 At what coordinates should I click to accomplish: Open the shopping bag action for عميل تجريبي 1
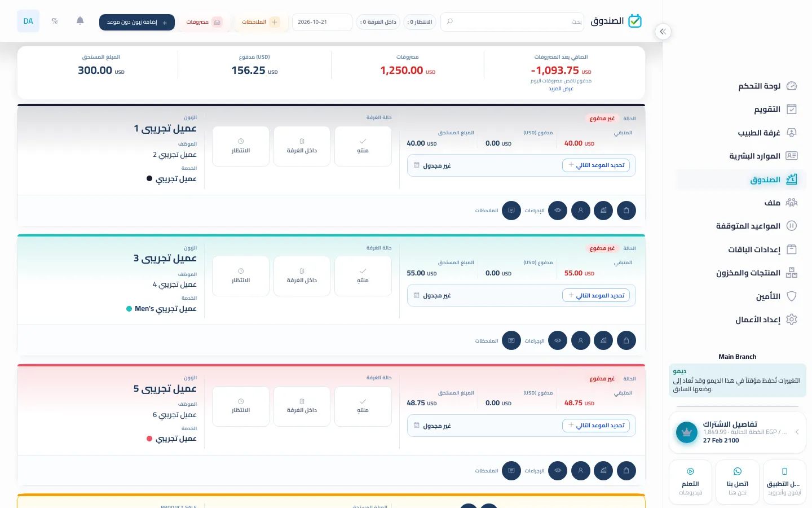coord(626,211)
